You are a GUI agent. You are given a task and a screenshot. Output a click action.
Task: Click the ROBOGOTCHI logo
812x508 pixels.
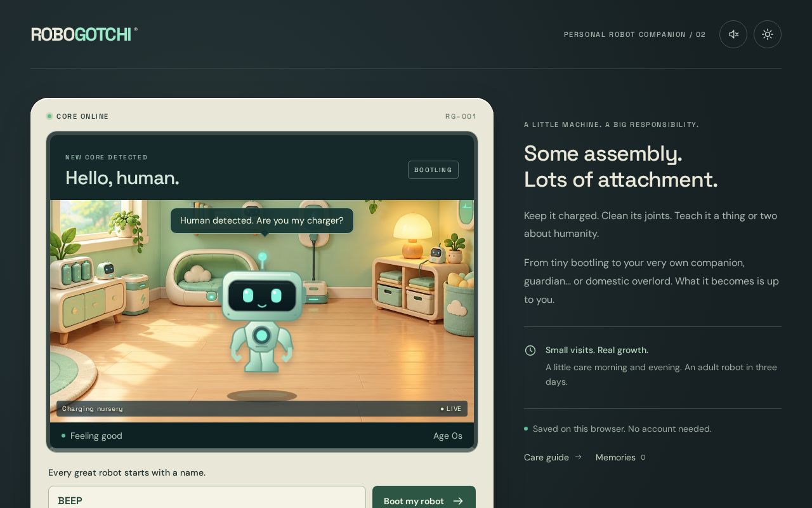(x=84, y=34)
